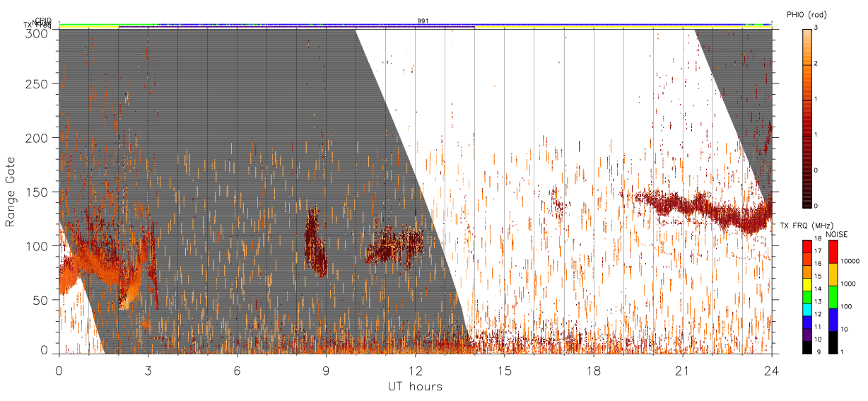Click the 50 label on Range Gate axis
The image size is (868, 401).
41,300
